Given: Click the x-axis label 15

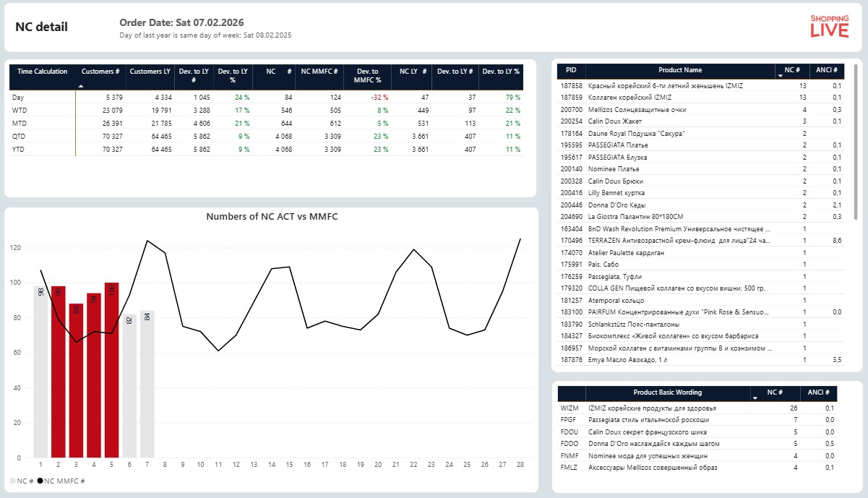Looking at the screenshot, I should pos(289,465).
